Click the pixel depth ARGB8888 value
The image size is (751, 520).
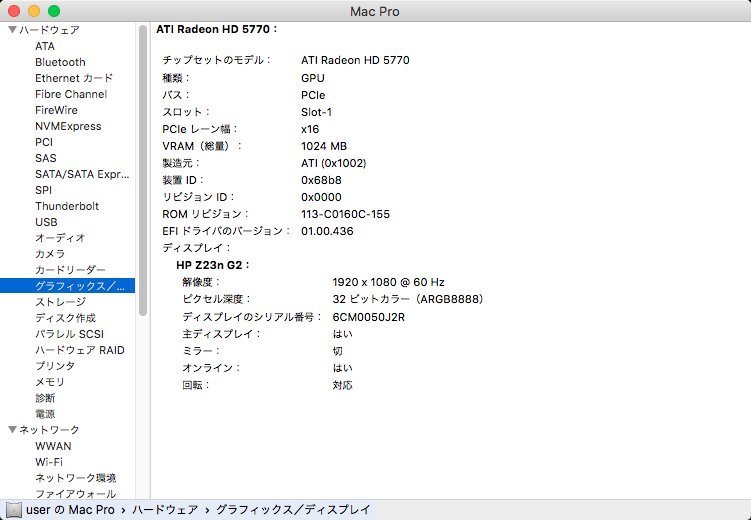point(408,299)
